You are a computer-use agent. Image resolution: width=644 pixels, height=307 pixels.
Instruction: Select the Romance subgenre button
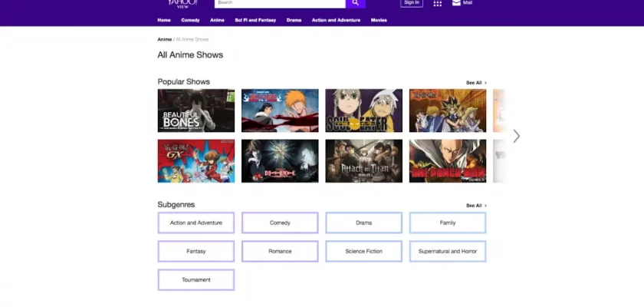tap(280, 251)
